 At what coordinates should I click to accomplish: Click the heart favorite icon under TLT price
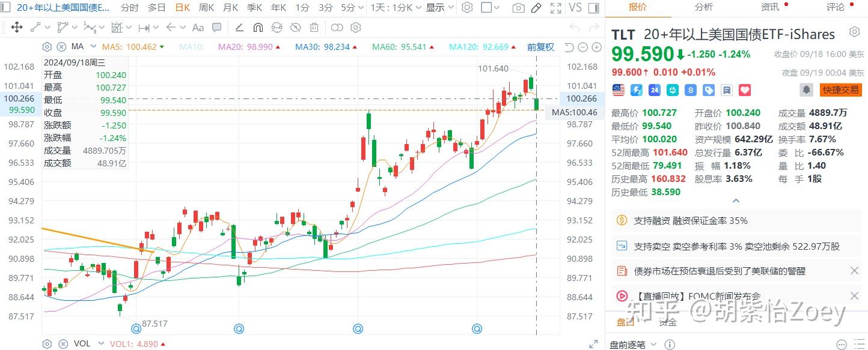[745, 89]
